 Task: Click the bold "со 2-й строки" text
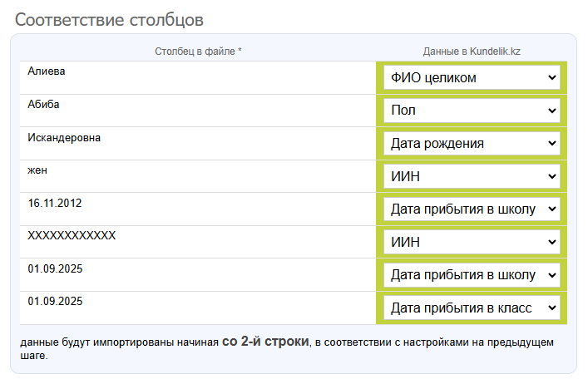265,342
